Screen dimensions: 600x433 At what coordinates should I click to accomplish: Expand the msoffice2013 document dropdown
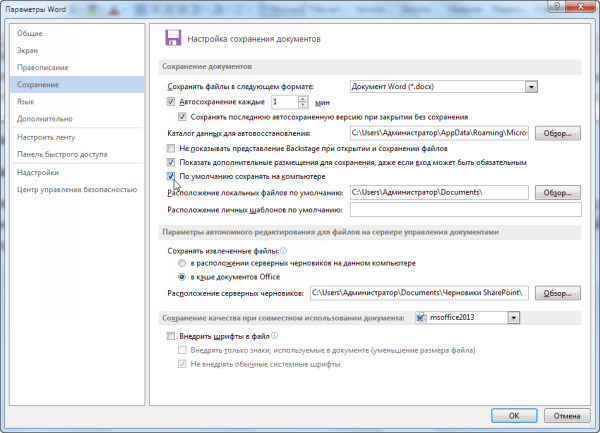point(514,317)
